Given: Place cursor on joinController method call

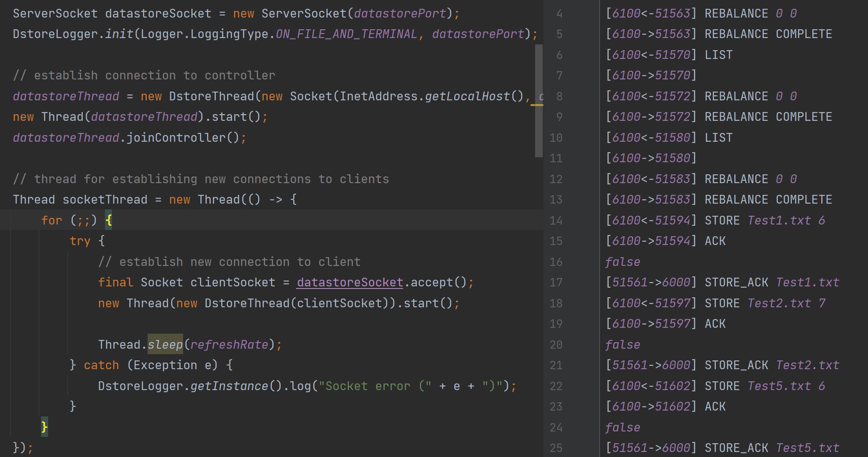Looking at the screenshot, I should [x=176, y=138].
